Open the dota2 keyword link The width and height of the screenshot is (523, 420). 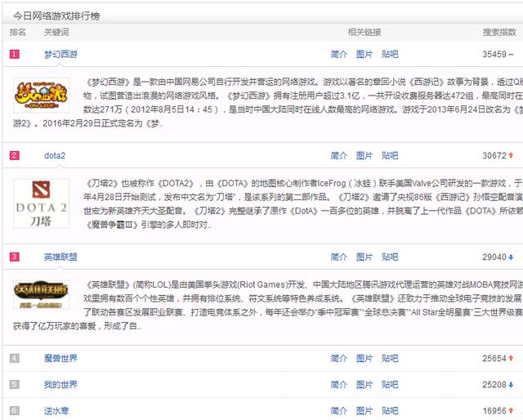point(55,155)
